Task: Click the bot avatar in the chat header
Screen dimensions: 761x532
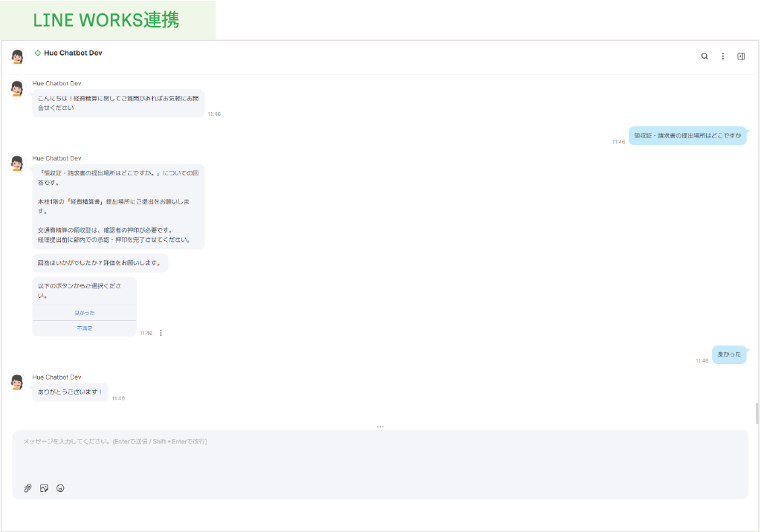Action: (17, 56)
